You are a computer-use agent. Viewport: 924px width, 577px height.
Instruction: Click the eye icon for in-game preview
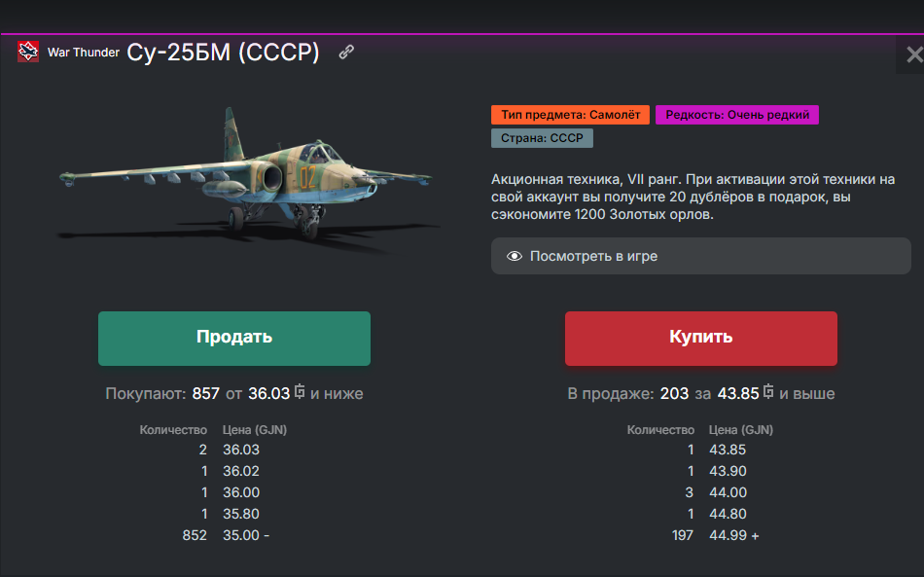pos(515,257)
